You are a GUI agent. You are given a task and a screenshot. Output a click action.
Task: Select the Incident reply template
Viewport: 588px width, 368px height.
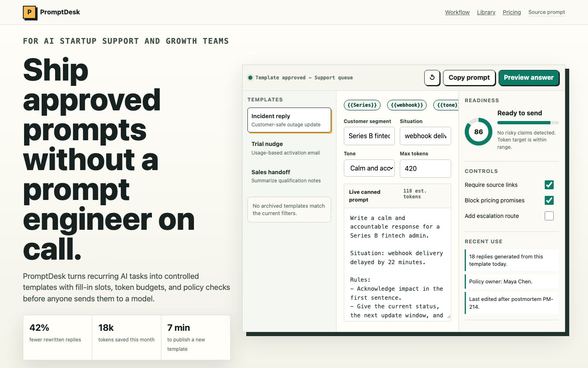pos(289,120)
